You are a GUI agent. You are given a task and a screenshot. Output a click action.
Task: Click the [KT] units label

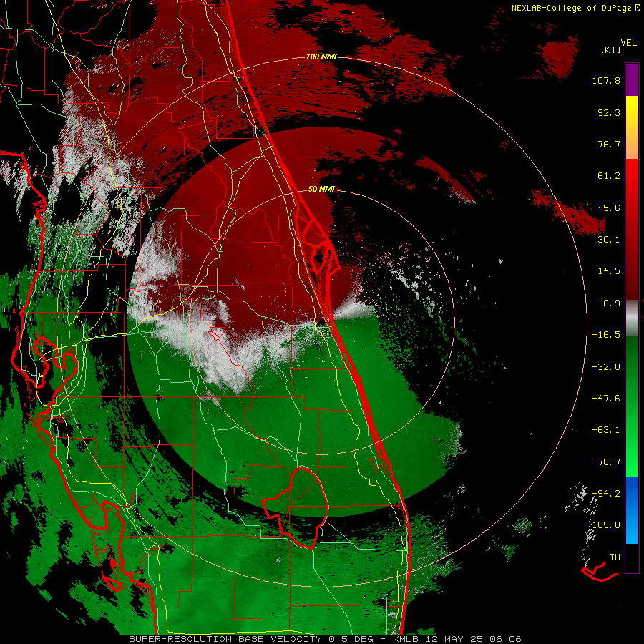tap(611, 49)
